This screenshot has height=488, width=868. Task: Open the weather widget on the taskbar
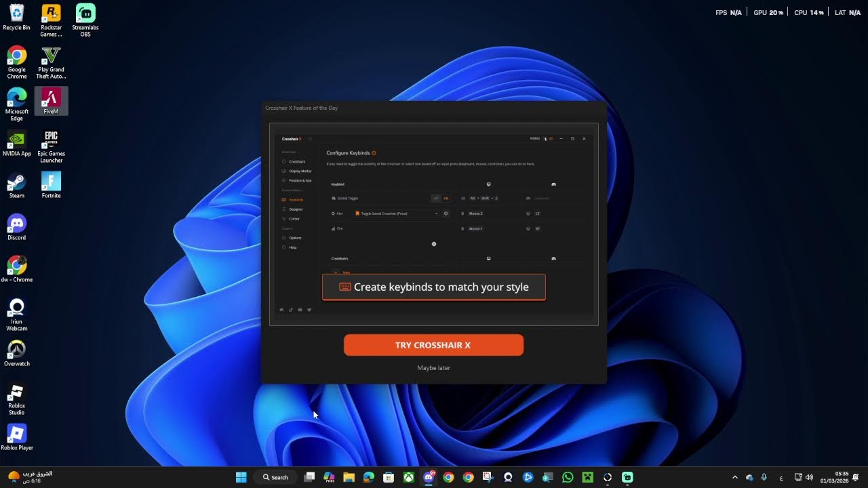coord(30,477)
